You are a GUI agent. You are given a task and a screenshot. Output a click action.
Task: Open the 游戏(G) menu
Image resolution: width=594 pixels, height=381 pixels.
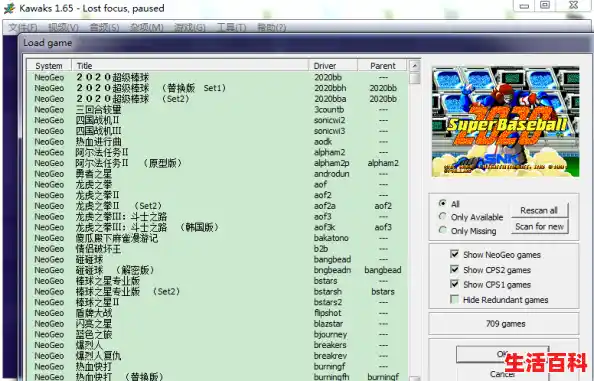(189, 27)
